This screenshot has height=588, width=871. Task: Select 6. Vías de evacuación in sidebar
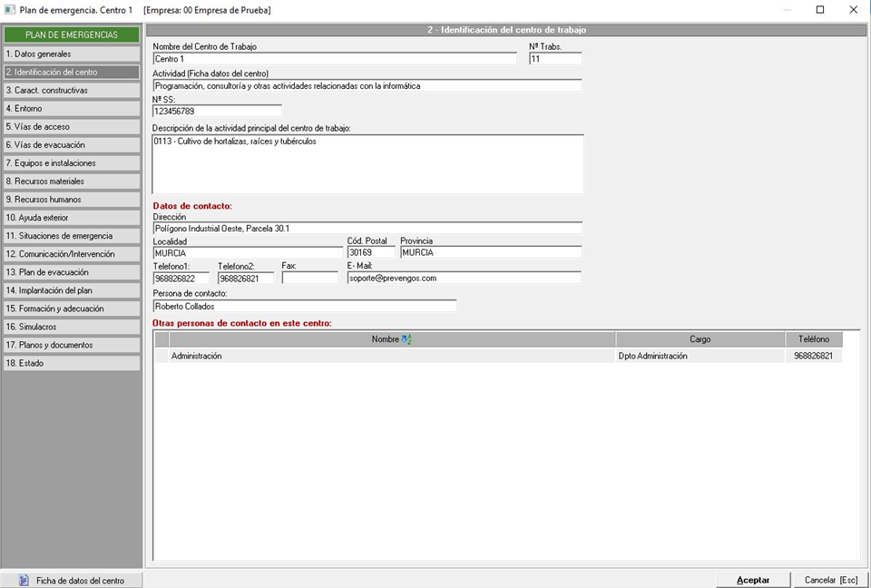[71, 145]
